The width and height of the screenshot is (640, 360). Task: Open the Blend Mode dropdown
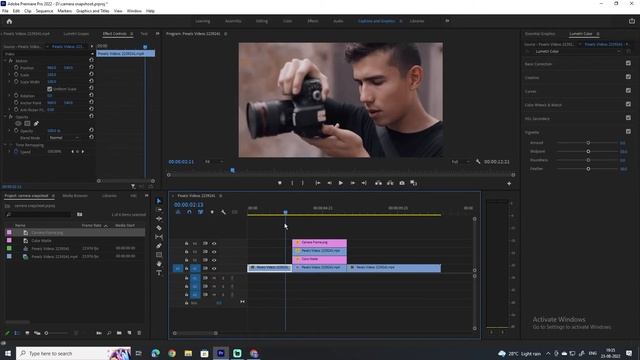(64, 138)
